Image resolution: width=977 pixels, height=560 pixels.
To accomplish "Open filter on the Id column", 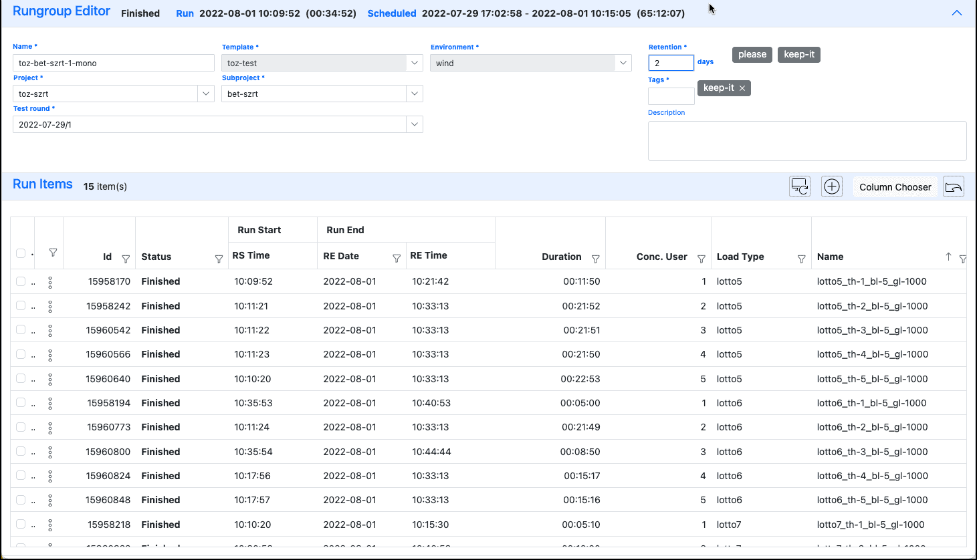I will [126, 259].
